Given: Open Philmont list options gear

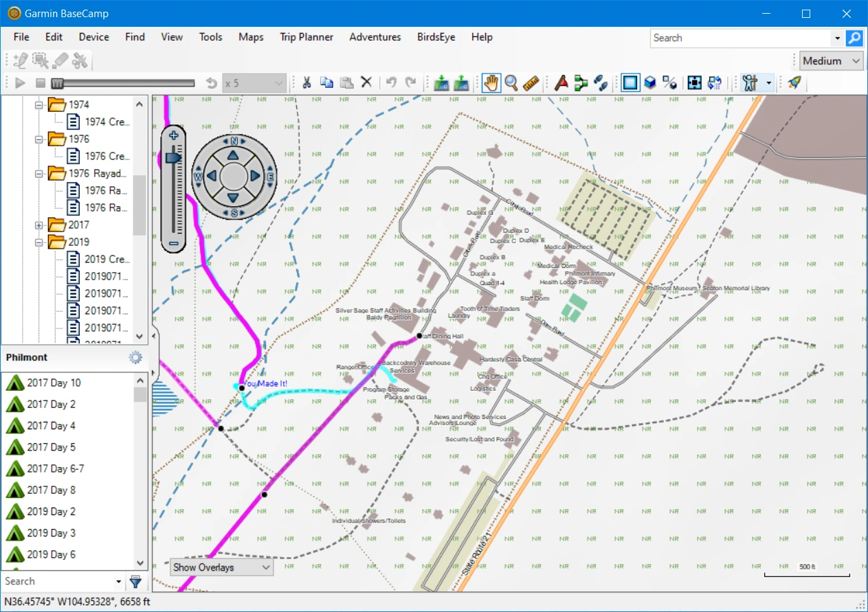Looking at the screenshot, I should coord(135,357).
